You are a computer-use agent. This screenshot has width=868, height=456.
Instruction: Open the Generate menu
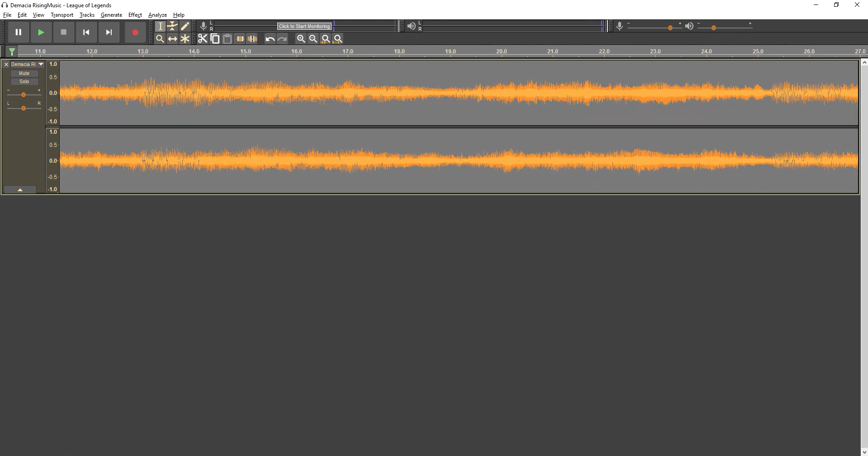click(x=111, y=15)
